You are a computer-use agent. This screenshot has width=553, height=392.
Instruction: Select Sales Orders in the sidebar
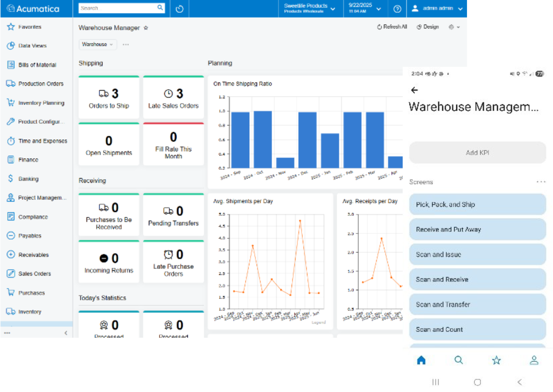click(34, 274)
